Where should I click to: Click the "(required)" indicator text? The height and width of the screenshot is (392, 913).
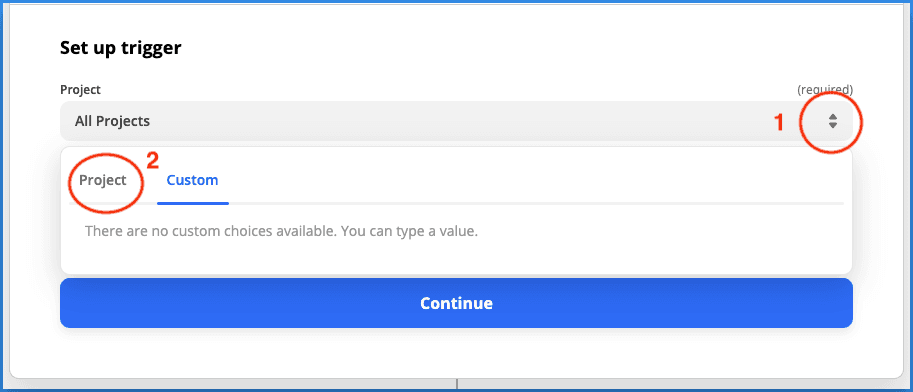pyautogui.click(x=824, y=90)
